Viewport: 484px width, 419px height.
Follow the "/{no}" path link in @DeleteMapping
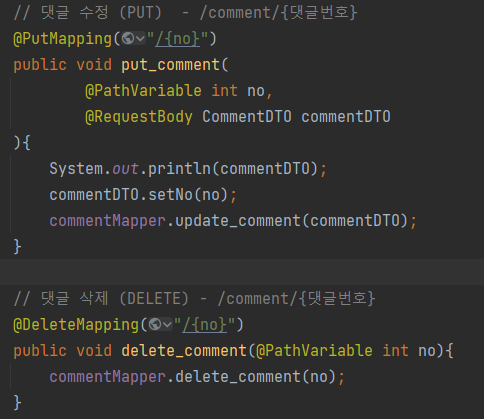point(204,325)
